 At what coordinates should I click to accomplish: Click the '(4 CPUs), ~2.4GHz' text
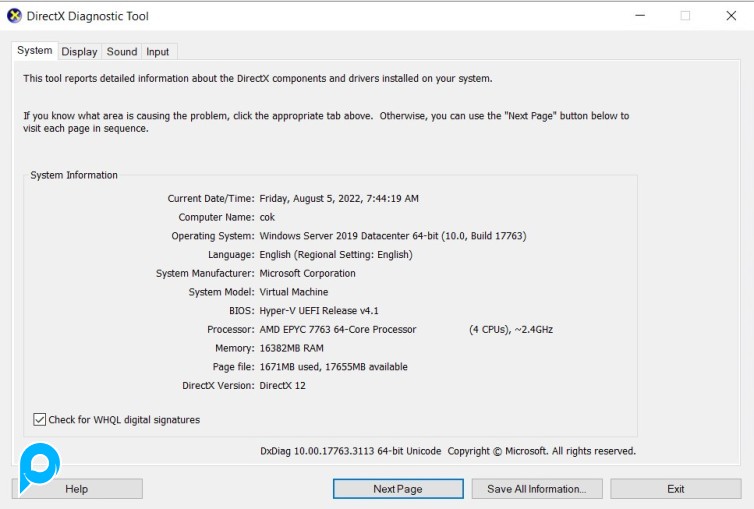point(511,330)
